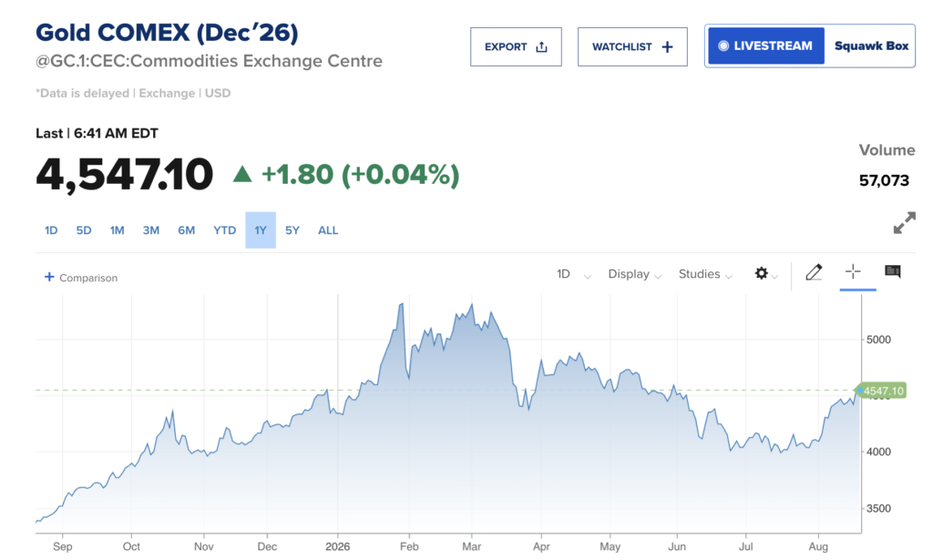This screenshot has width=933, height=560.
Task: Click the pencil draw tool icon
Action: click(814, 272)
